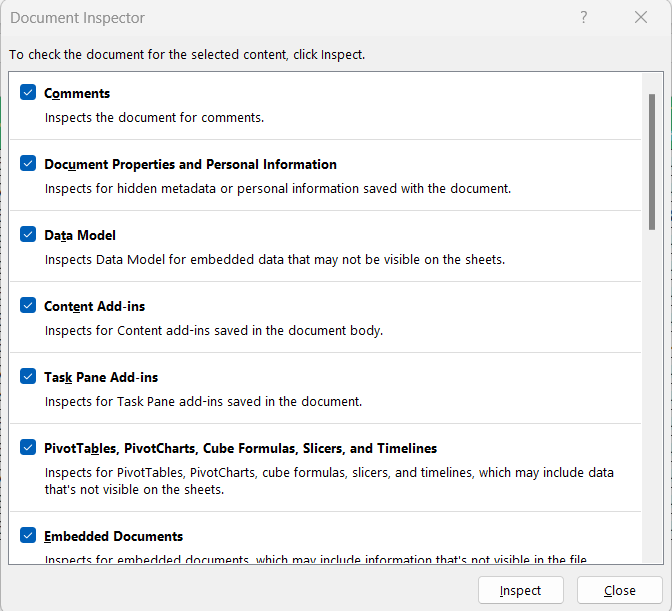This screenshot has height=611, width=672.
Task: Click 'Inspects for PivotTables, PivotCharts' description
Action: pyautogui.click(x=329, y=481)
